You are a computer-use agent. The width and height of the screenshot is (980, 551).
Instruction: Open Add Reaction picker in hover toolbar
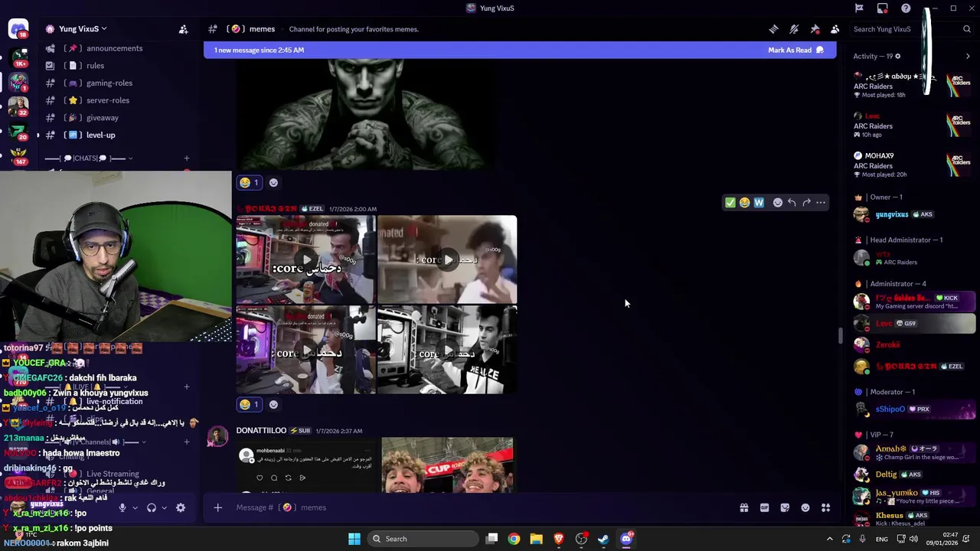click(x=777, y=203)
